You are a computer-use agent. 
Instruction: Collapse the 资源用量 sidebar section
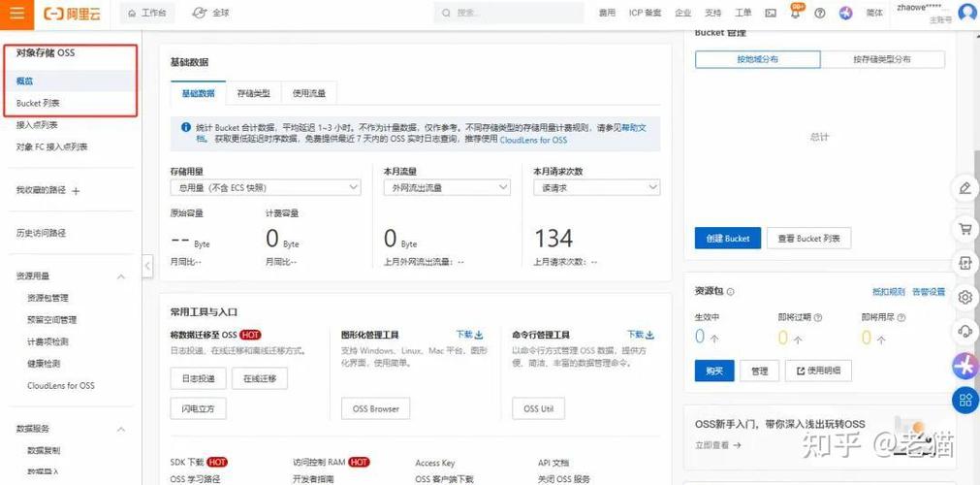(121, 276)
